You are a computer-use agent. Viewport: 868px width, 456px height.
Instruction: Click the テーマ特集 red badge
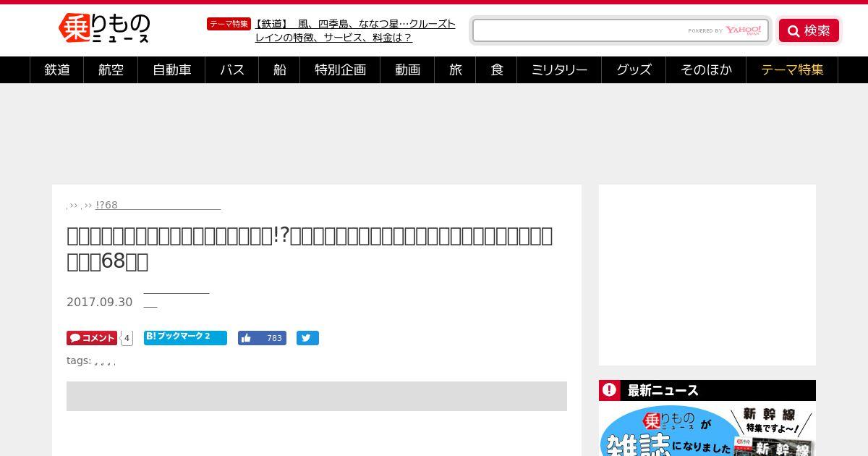pos(229,24)
